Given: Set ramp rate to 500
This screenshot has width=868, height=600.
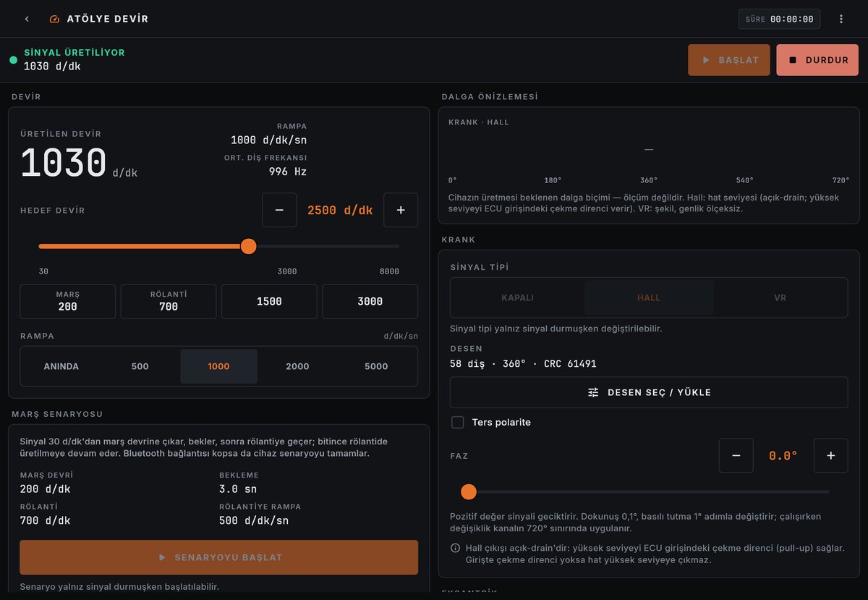Looking at the screenshot, I should 140,366.
